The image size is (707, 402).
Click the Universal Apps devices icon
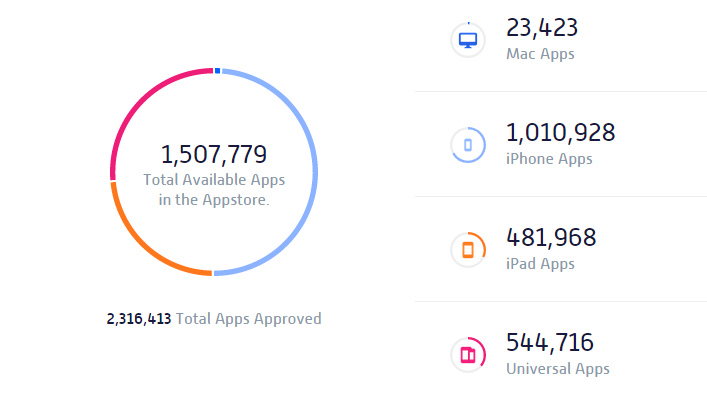pos(468,355)
